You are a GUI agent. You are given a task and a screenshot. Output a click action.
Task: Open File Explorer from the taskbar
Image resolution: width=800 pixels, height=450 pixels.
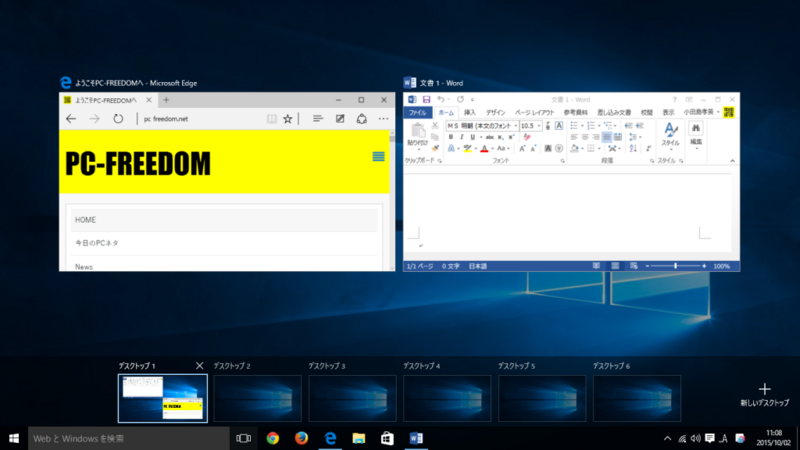[359, 438]
